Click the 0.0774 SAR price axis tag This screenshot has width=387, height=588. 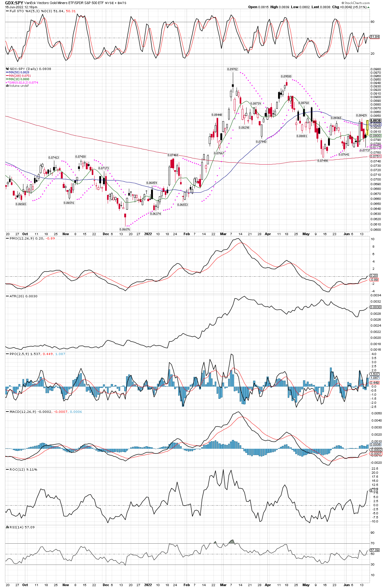(x=375, y=146)
